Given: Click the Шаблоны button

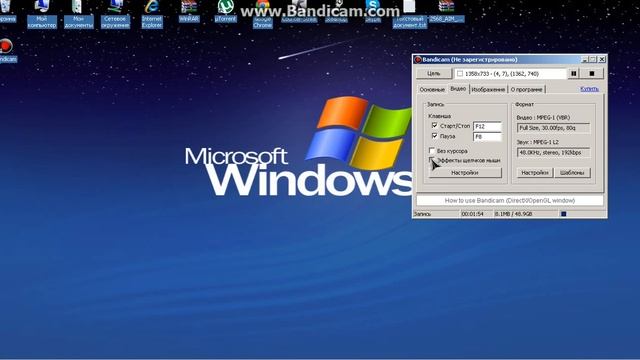Looking at the screenshot, I should click(572, 173).
